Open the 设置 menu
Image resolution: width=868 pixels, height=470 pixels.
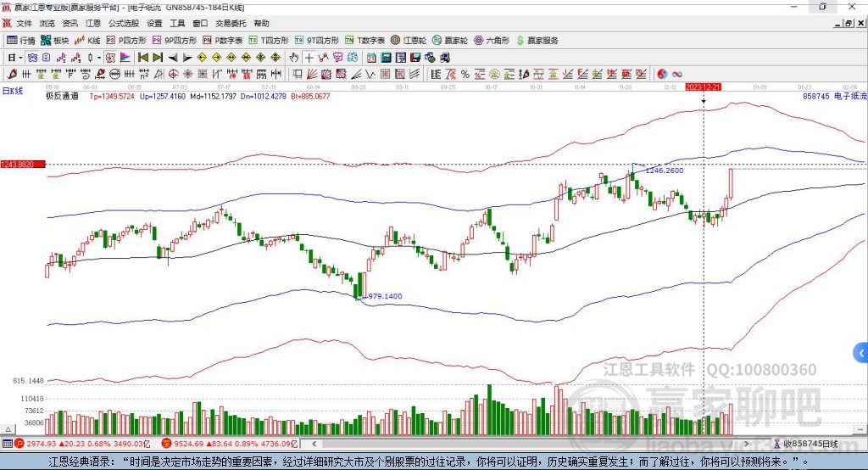154,23
